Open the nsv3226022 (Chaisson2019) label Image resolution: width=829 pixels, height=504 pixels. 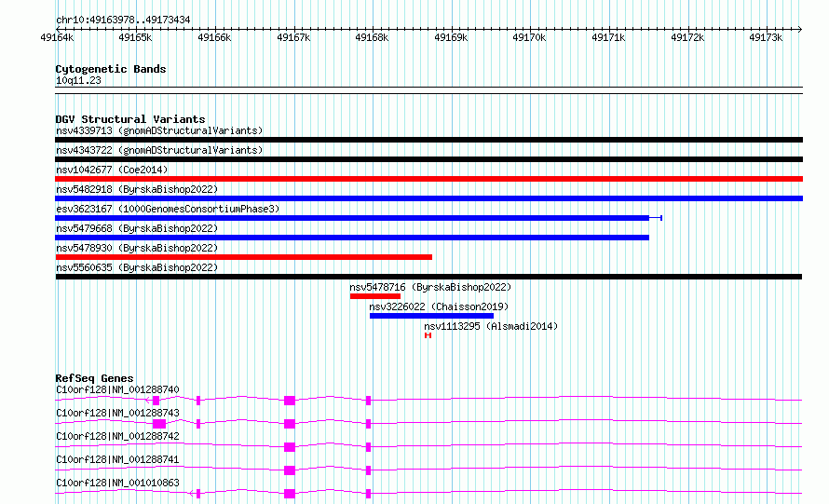(x=439, y=306)
